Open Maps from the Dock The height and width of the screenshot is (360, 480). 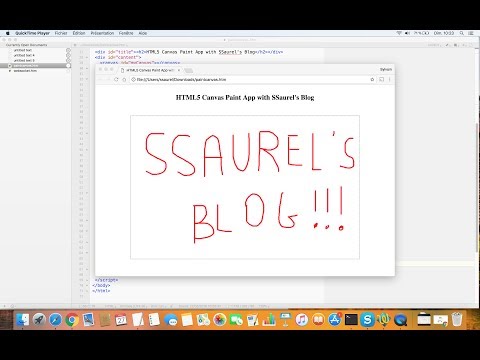click(x=203, y=320)
